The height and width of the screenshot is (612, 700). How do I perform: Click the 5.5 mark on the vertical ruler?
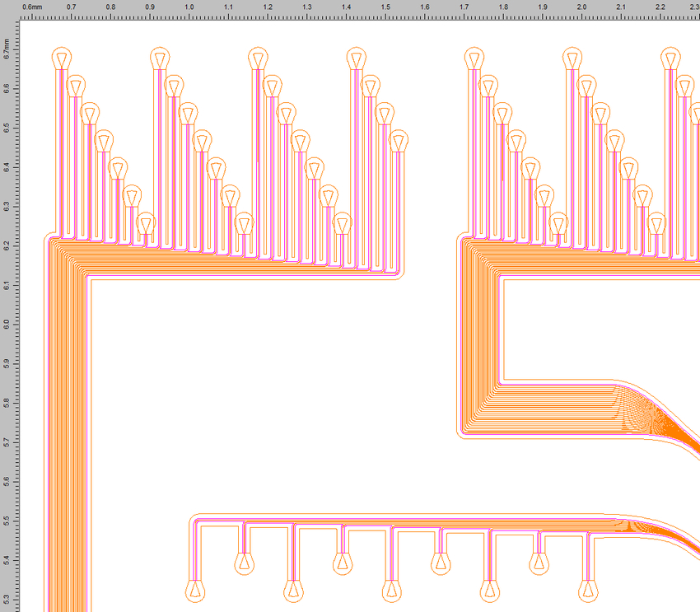pos(7,521)
